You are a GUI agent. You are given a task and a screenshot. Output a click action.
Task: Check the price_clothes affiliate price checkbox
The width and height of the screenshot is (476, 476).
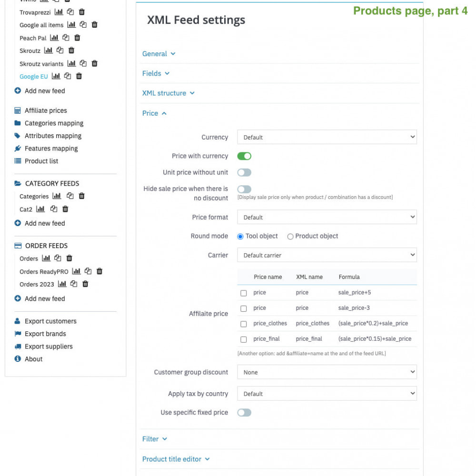244,324
